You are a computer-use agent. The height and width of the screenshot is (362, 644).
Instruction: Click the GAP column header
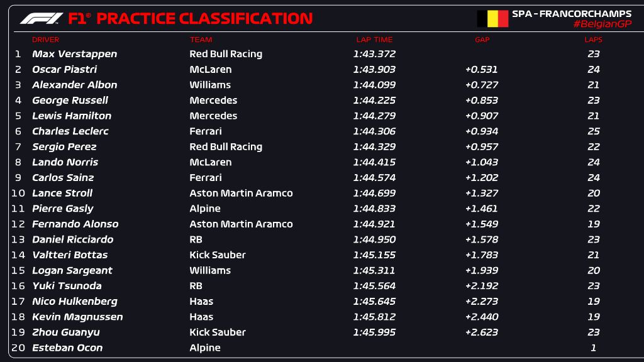(482, 40)
